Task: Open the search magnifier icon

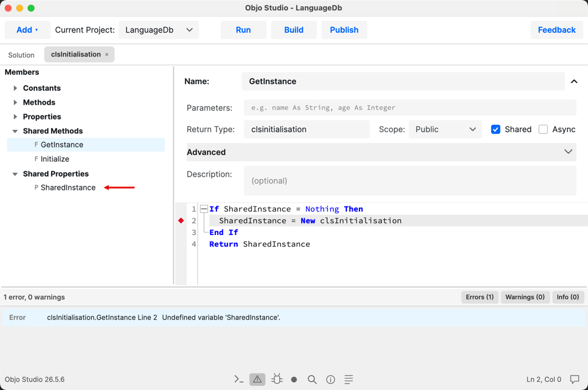Action: tap(312, 380)
